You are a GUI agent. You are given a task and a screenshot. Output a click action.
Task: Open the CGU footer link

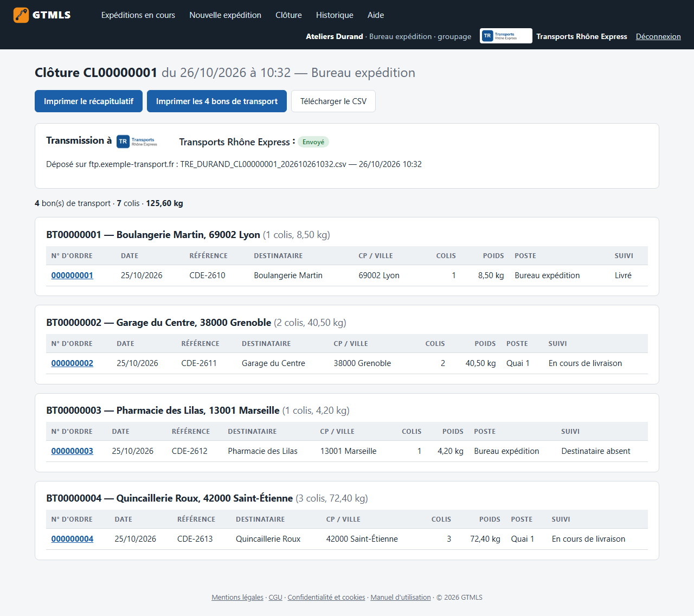(275, 598)
